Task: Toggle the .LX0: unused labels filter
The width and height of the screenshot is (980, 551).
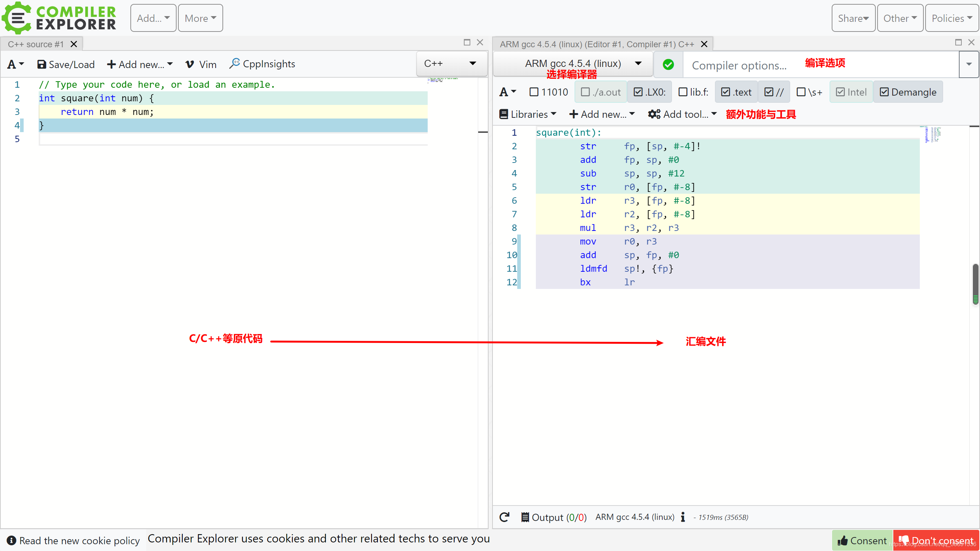Action: pos(649,92)
